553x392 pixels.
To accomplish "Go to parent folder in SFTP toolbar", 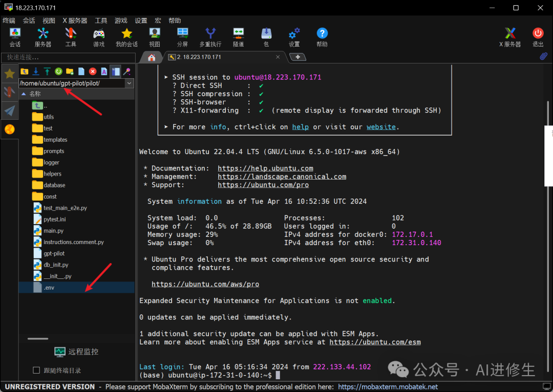I will coord(25,72).
